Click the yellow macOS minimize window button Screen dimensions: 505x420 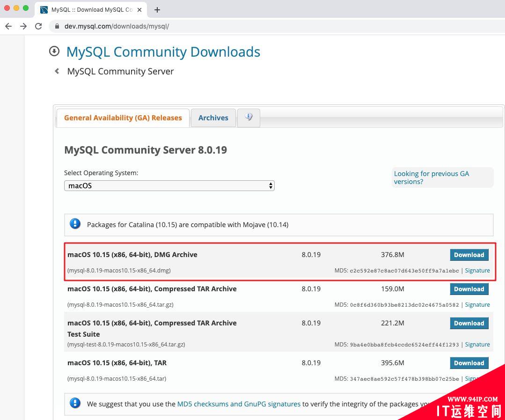click(x=16, y=8)
